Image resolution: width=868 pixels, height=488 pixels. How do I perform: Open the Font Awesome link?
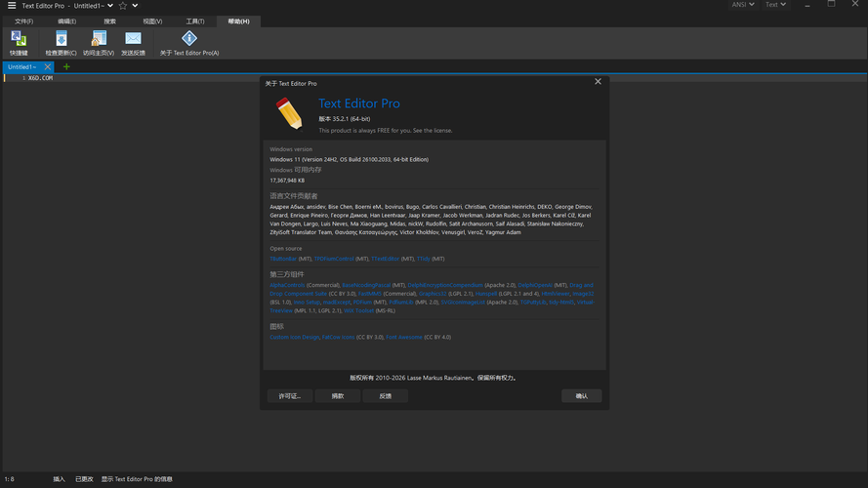pyautogui.click(x=404, y=337)
